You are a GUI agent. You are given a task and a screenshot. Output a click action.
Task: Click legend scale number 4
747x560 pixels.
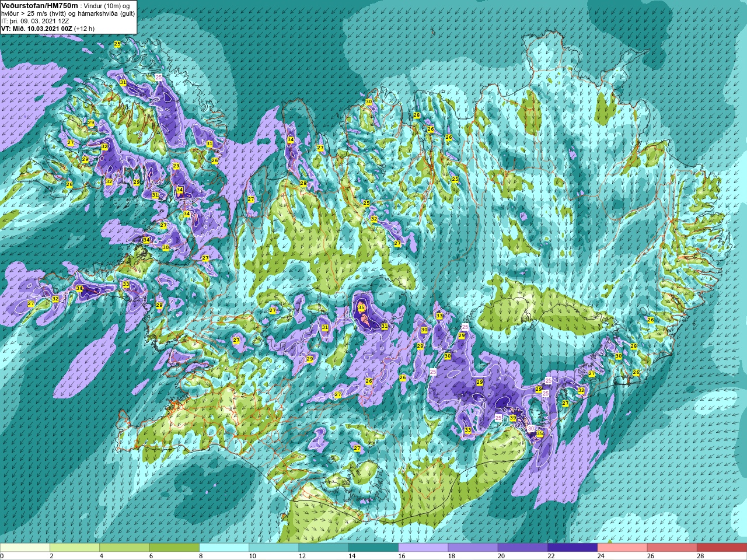102,556
